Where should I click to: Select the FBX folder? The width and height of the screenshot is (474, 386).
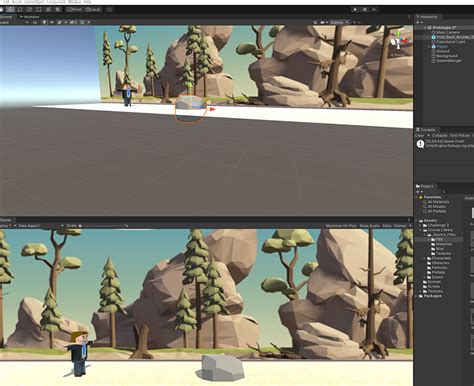[439, 239]
